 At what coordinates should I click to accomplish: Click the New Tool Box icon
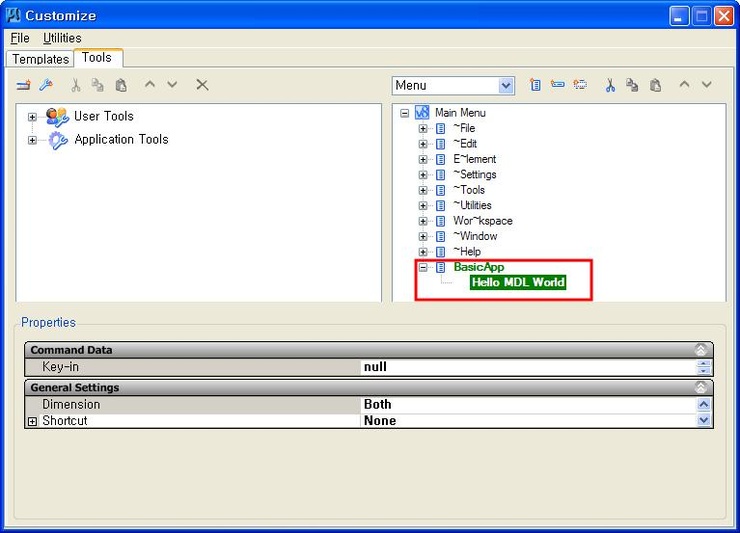[x=23, y=86]
